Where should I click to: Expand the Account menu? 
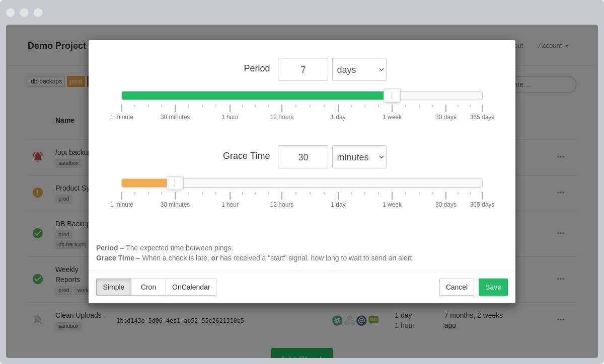553,45
